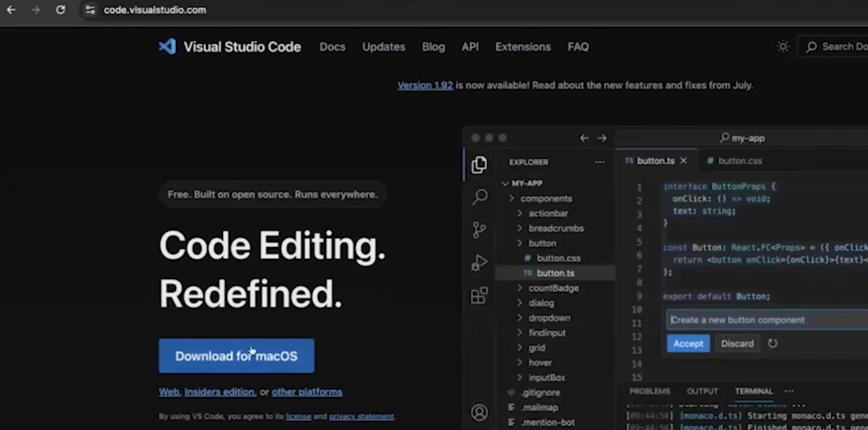Open site information icon in address bar
This screenshot has width=868, height=430.
(89, 10)
